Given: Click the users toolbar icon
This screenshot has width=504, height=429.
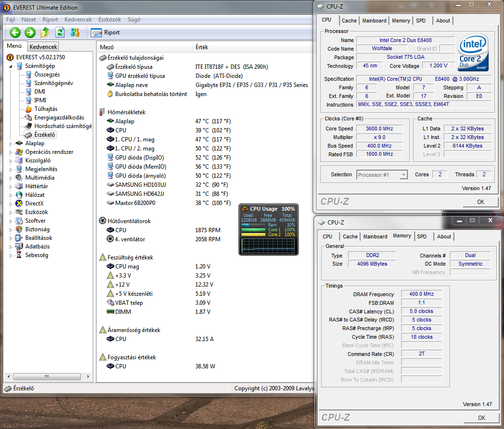Looking at the screenshot, I should pos(75,32).
